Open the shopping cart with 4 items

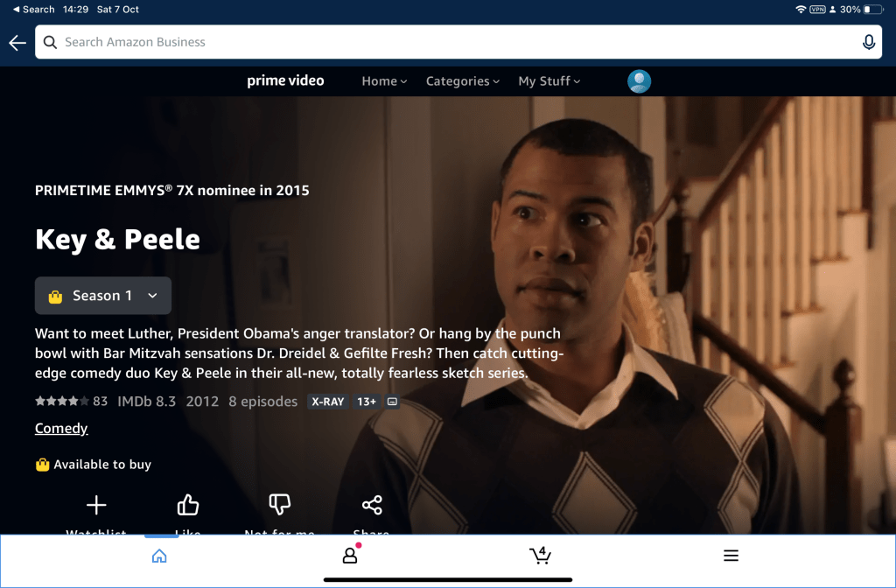540,555
